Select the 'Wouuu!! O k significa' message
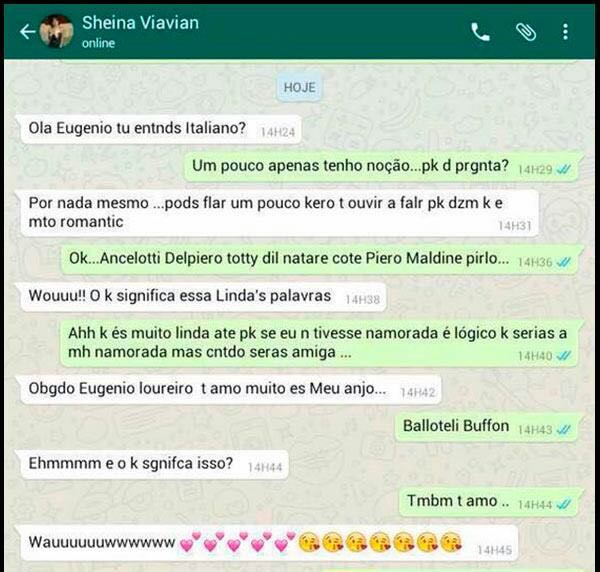This screenshot has height=572, width=600. point(201,297)
